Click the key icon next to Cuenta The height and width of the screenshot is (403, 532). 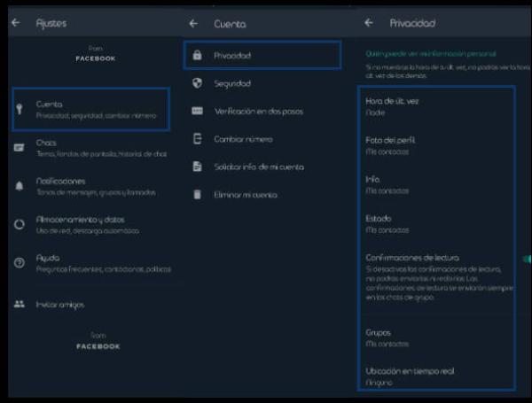pos(20,109)
